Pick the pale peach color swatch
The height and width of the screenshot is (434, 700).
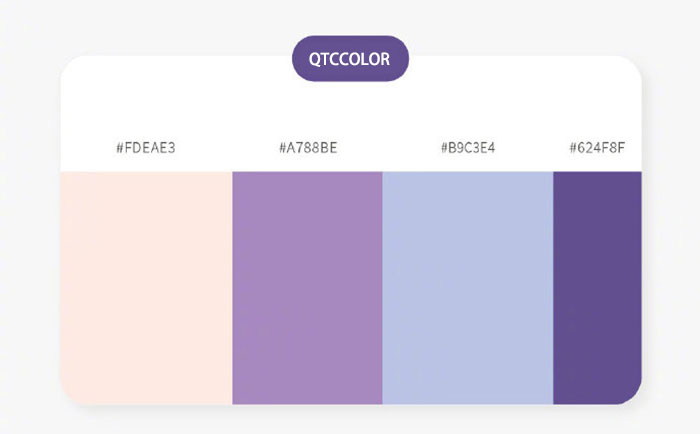[x=146, y=288]
